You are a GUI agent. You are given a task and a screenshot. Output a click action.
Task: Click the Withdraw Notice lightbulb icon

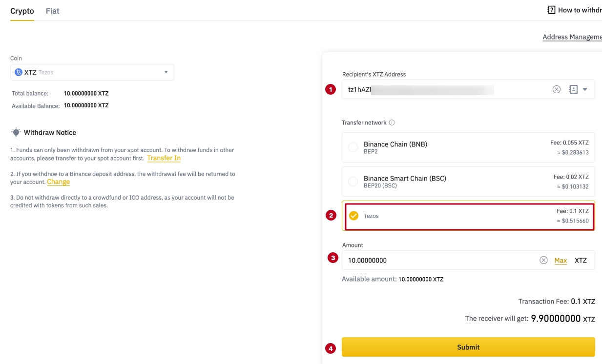tap(16, 132)
